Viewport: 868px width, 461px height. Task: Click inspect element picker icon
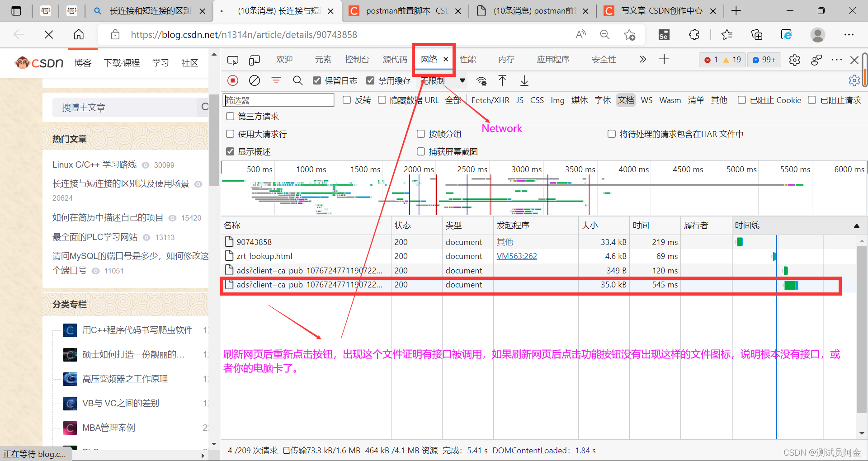[233, 60]
